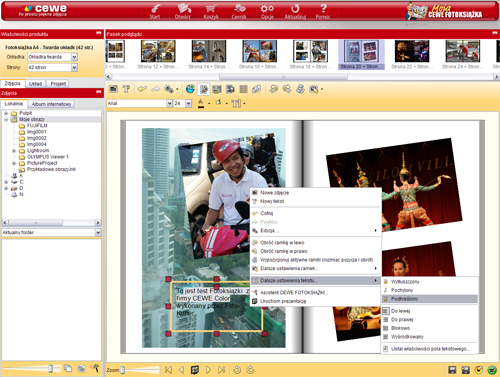The width and height of the screenshot is (500, 377).
Task: Toggle Wytłuszczony bold text style
Action: click(430, 282)
